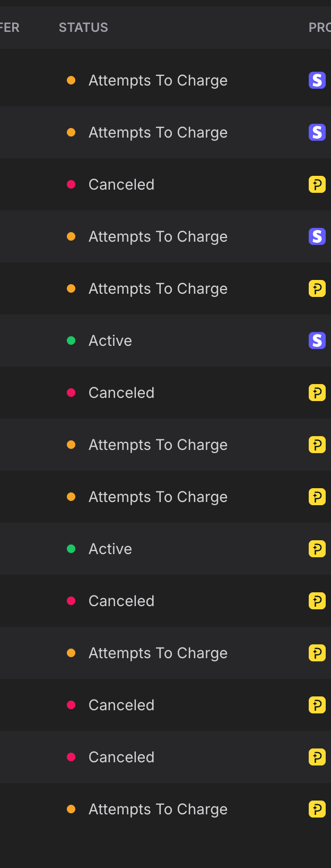Click the red dot on the first Canceled row
331x868 pixels.
(71, 184)
